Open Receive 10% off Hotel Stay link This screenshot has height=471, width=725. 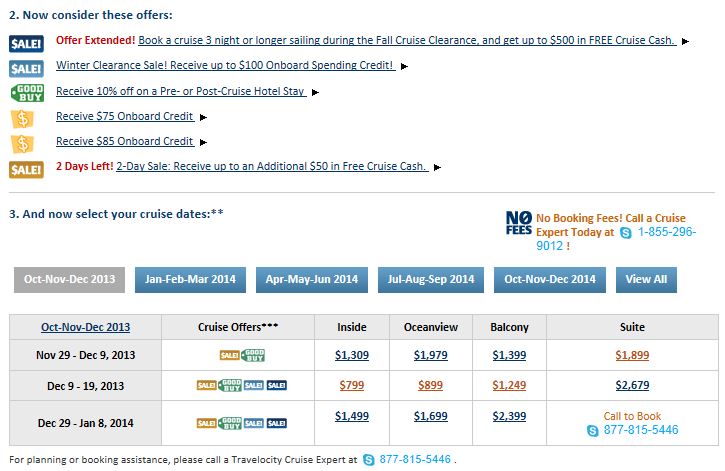pyautogui.click(x=180, y=91)
